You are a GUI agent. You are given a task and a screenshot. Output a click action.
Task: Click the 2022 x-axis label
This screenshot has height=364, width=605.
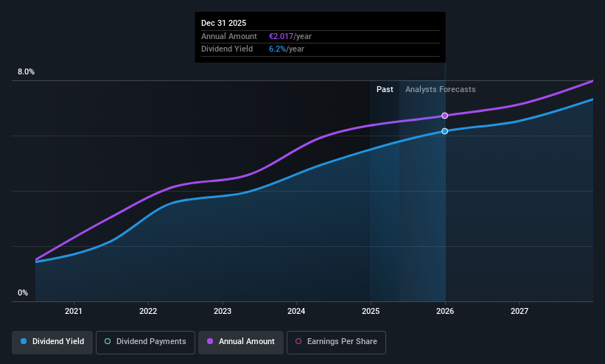click(148, 311)
